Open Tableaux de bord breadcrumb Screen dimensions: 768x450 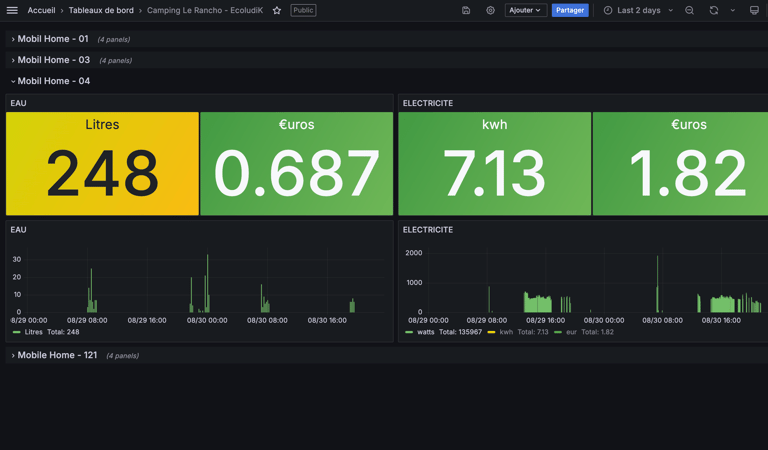point(101,10)
